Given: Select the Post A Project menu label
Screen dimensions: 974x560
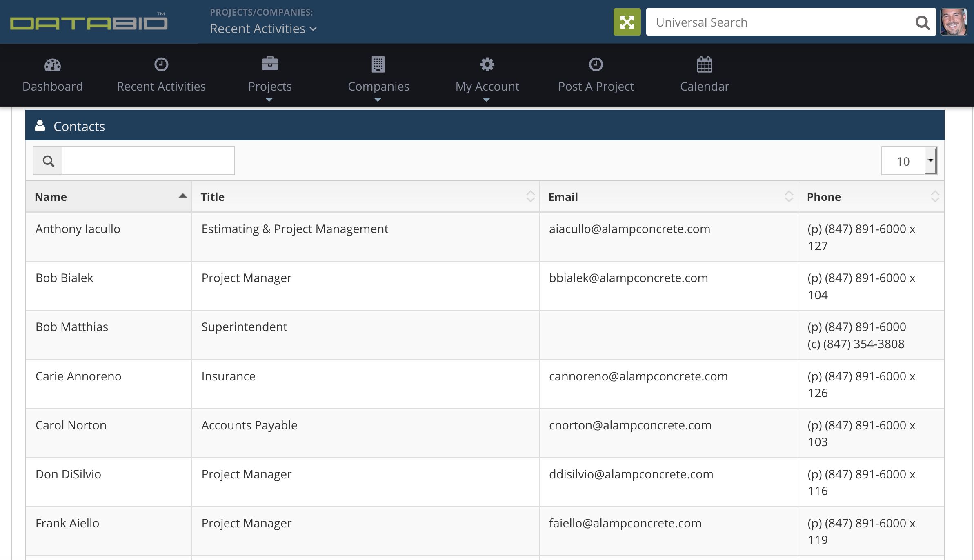Looking at the screenshot, I should point(596,87).
